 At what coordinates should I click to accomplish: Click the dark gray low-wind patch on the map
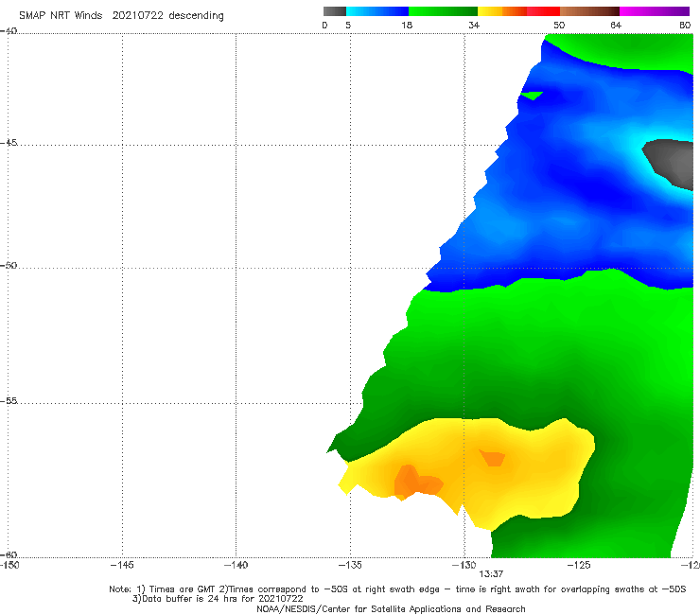click(x=672, y=164)
